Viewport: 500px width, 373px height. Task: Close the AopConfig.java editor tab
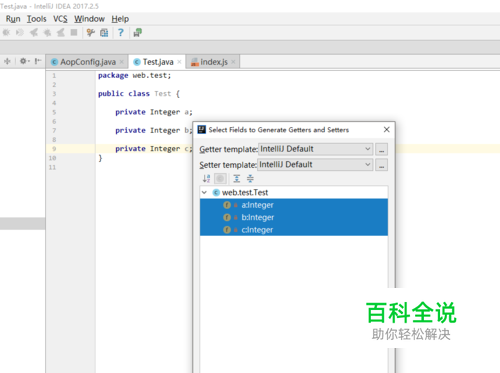point(122,62)
